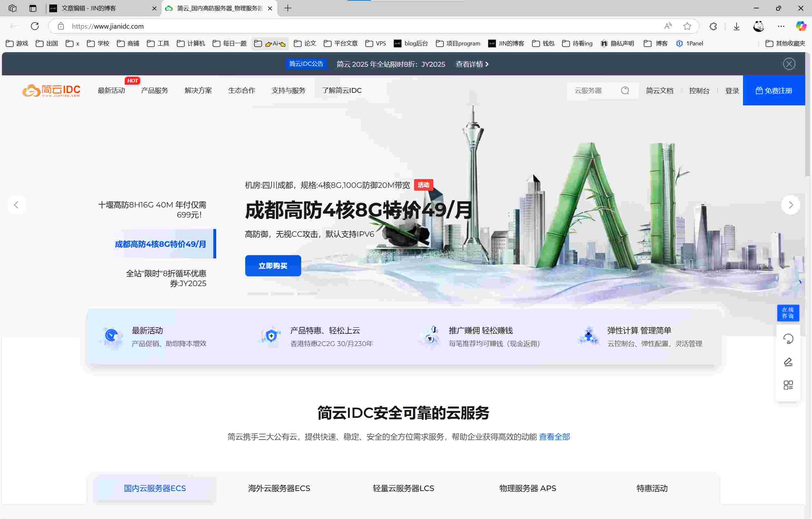The width and height of the screenshot is (812, 519).
Task: Click the 免费注册 button
Action: click(774, 91)
